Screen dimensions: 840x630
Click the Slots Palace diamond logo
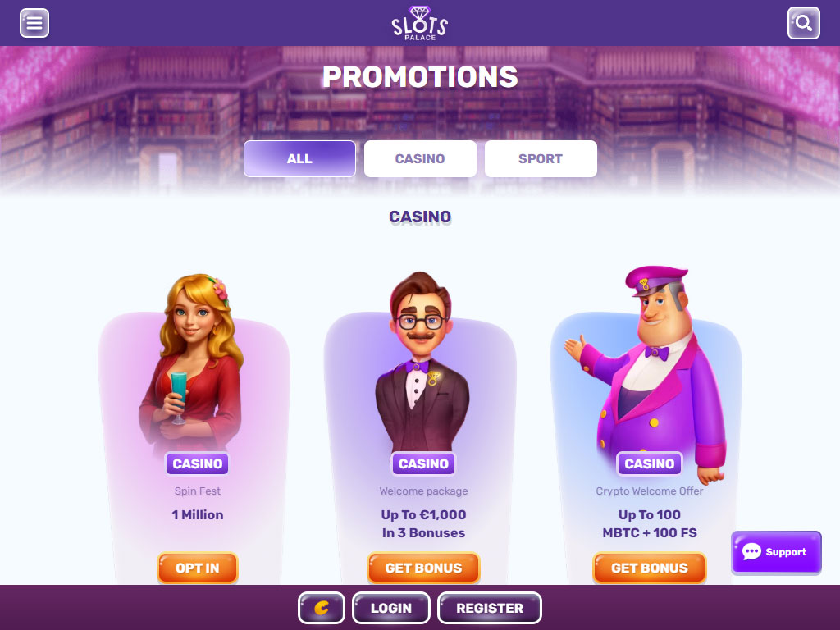coord(419,23)
